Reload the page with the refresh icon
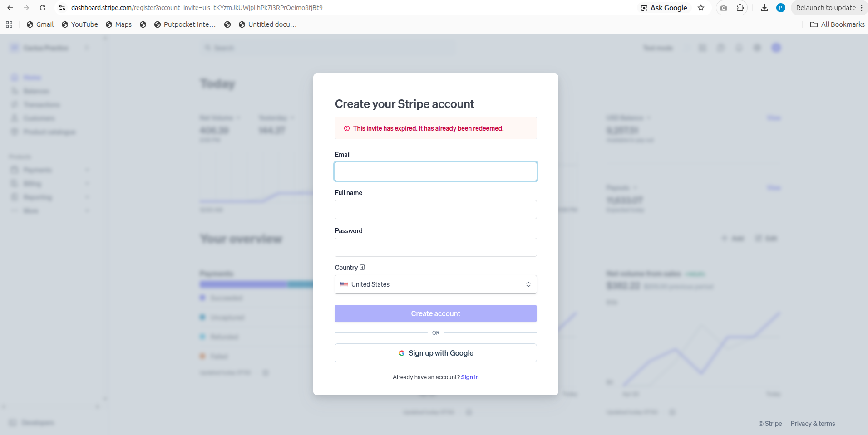The image size is (868, 435). (x=43, y=8)
